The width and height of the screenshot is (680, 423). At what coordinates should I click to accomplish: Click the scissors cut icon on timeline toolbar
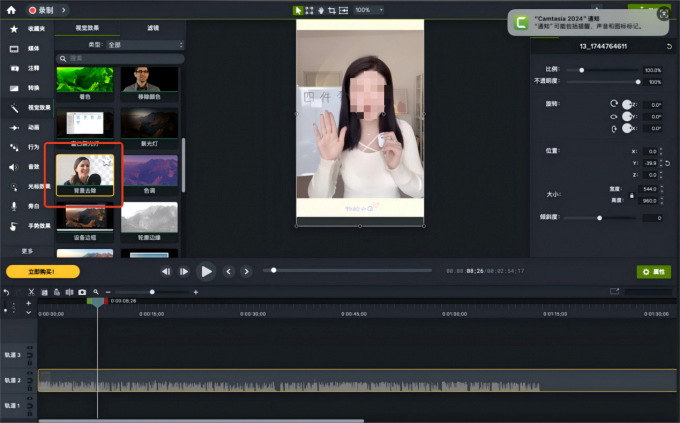tap(31, 292)
